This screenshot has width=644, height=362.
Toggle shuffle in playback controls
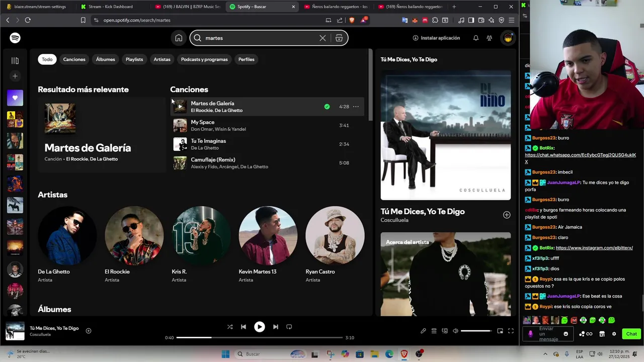pos(230,327)
